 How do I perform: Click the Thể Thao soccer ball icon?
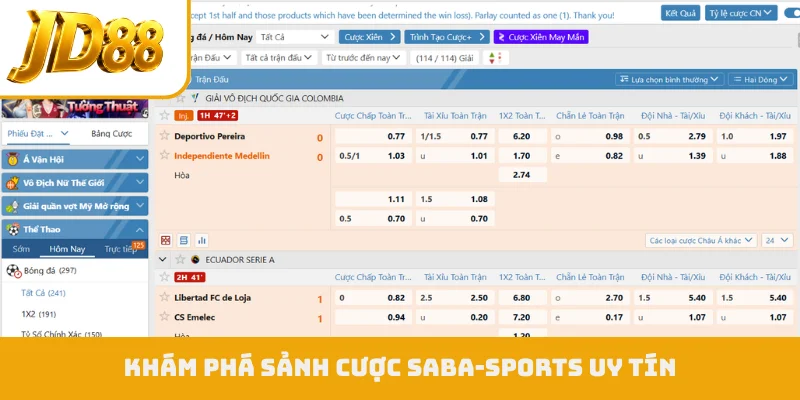pos(13,230)
